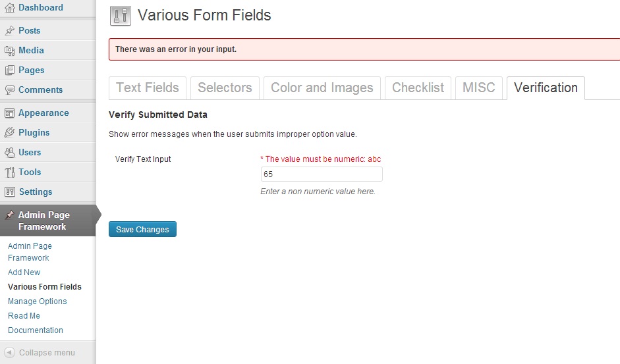Click the Appearance menu icon
620x364 pixels.
(9, 113)
